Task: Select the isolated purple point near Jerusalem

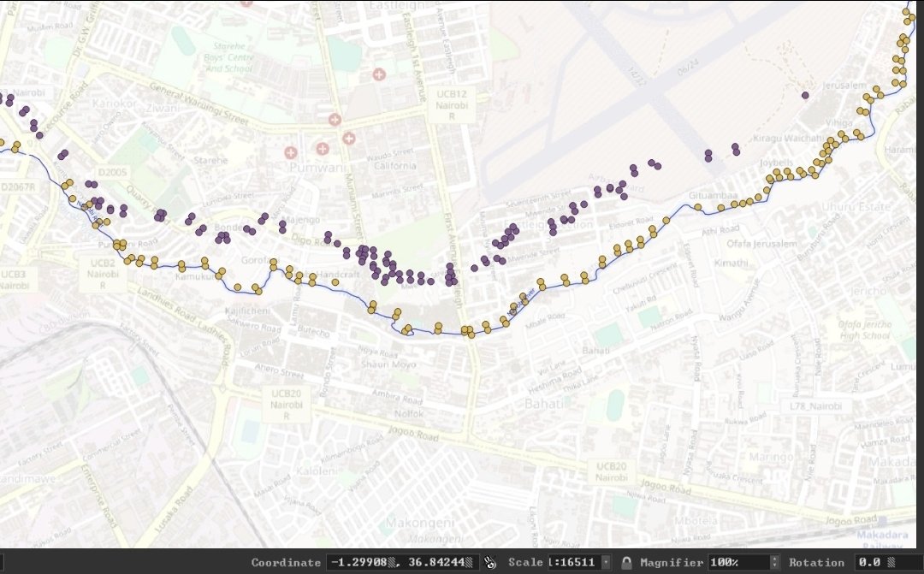Action: [x=805, y=95]
